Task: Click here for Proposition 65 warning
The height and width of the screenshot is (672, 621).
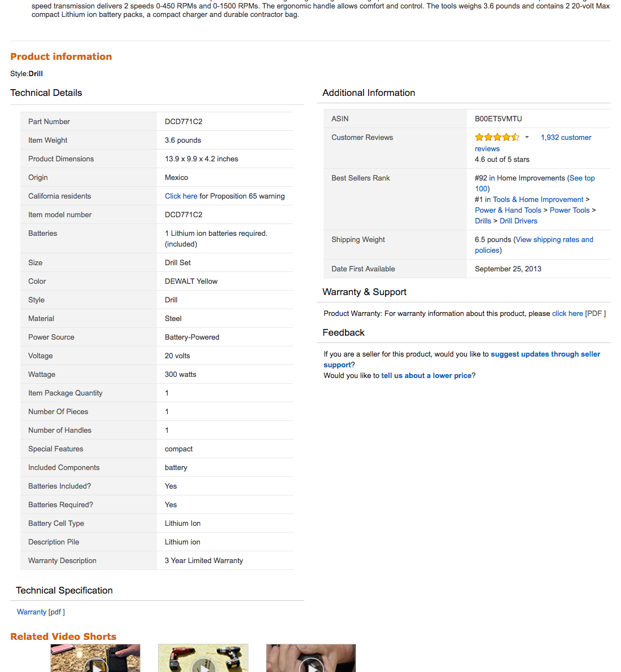Action: (x=181, y=196)
